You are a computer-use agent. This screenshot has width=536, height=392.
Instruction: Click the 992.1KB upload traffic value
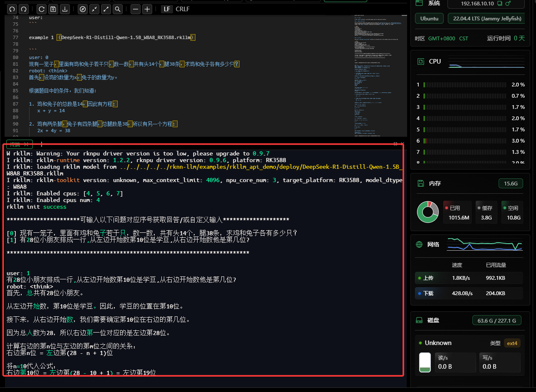495,278
